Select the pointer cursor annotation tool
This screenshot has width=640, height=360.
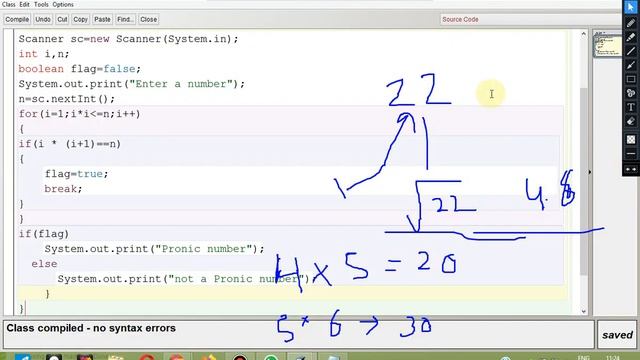[x=631, y=8]
